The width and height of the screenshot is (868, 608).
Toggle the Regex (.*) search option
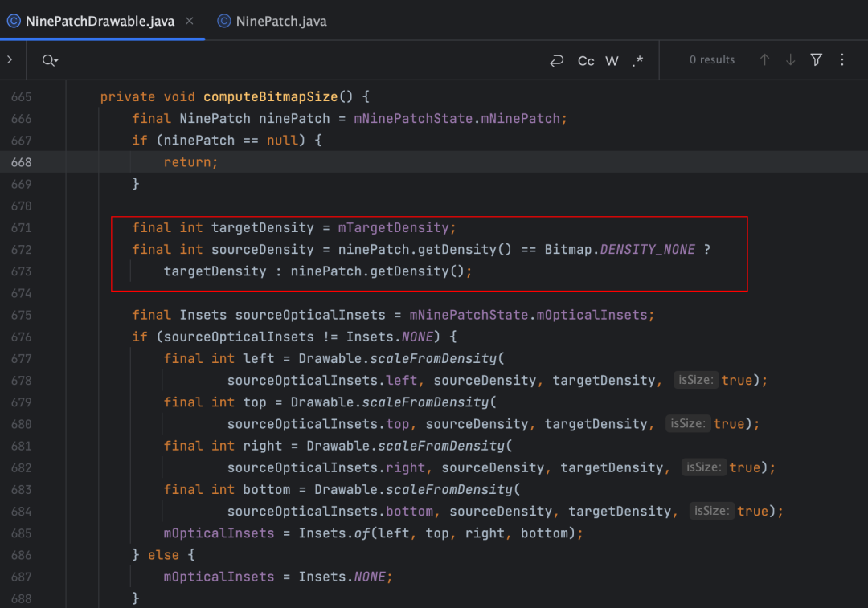(x=637, y=60)
